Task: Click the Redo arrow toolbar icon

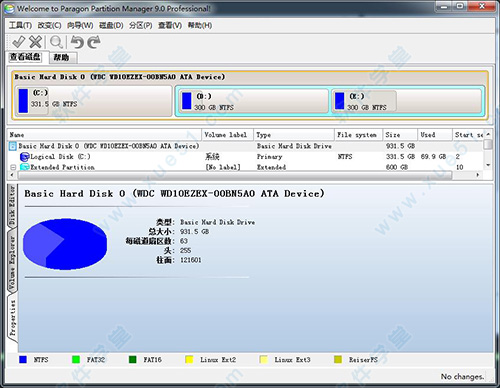Action: click(94, 42)
